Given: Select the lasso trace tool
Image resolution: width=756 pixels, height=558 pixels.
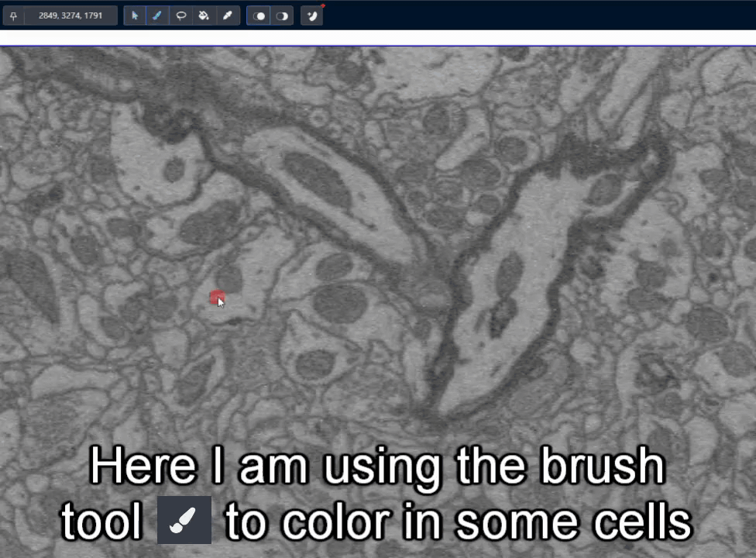Looking at the screenshot, I should coord(180,16).
